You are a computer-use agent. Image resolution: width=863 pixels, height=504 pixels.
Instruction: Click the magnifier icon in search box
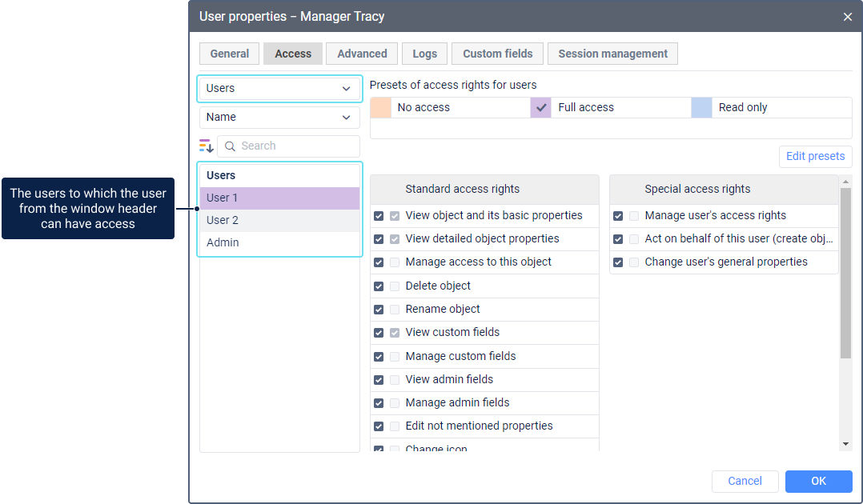click(x=231, y=146)
